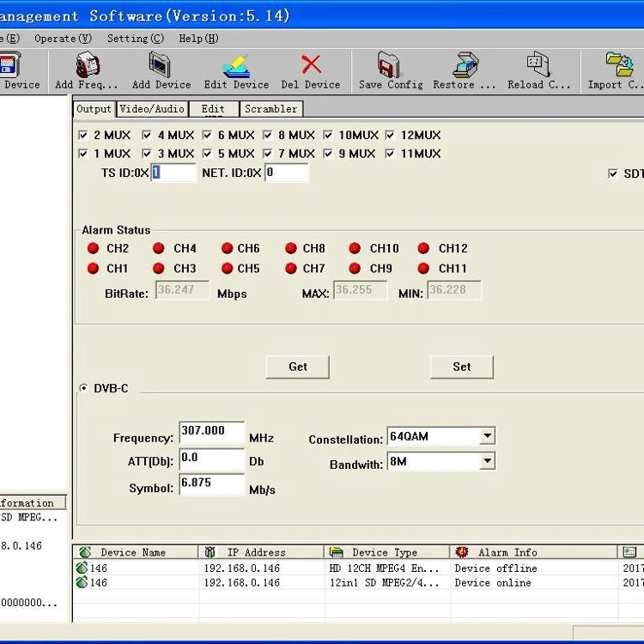Click the Add Freq toolbar icon

coord(87,66)
